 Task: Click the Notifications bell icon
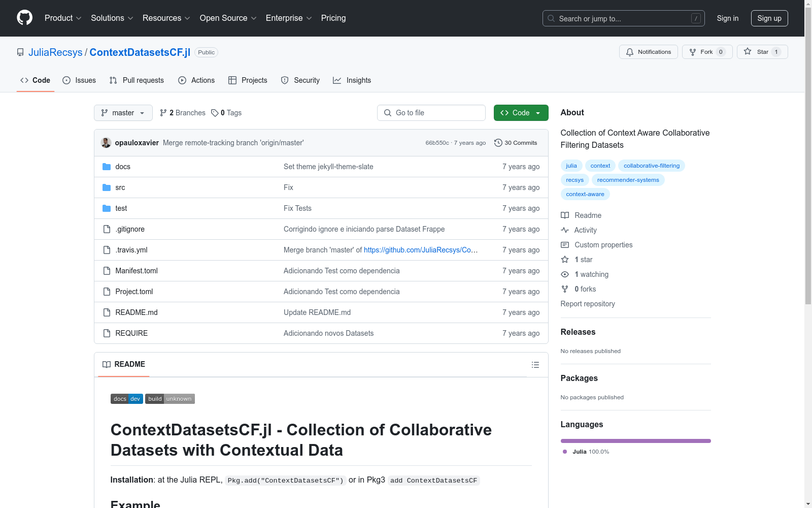630,52
